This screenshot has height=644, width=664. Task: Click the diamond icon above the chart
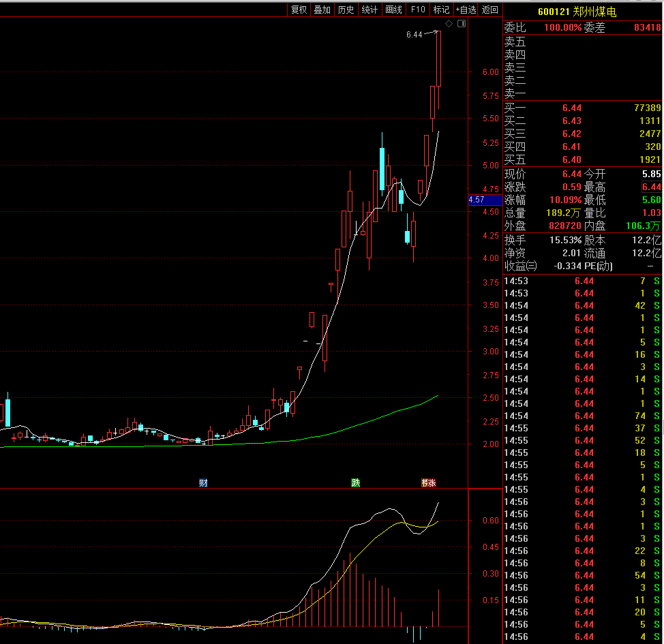449,24
